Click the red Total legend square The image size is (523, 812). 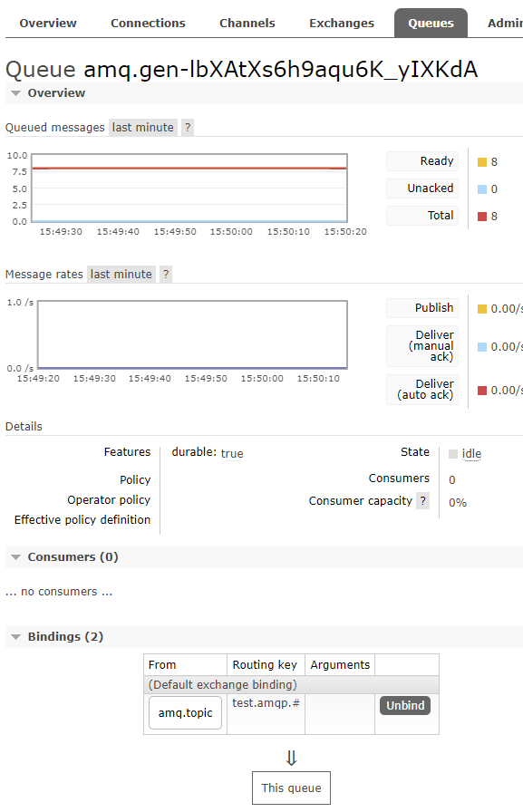(482, 217)
